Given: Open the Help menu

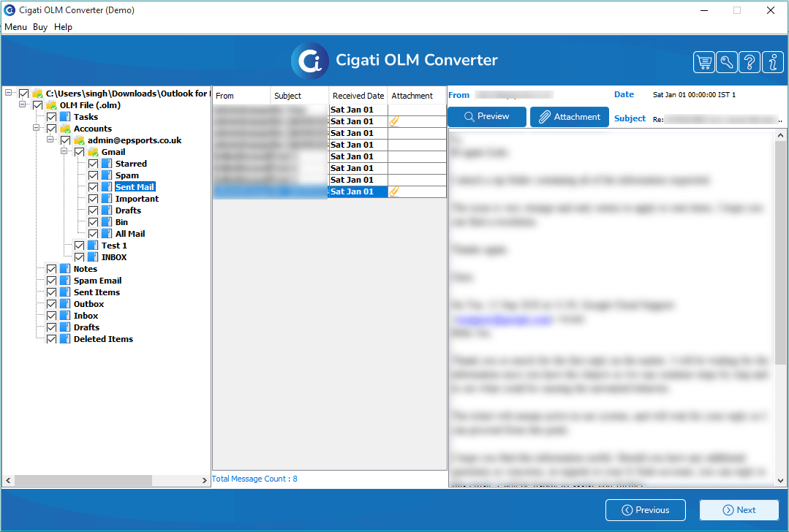Looking at the screenshot, I should 64,27.
